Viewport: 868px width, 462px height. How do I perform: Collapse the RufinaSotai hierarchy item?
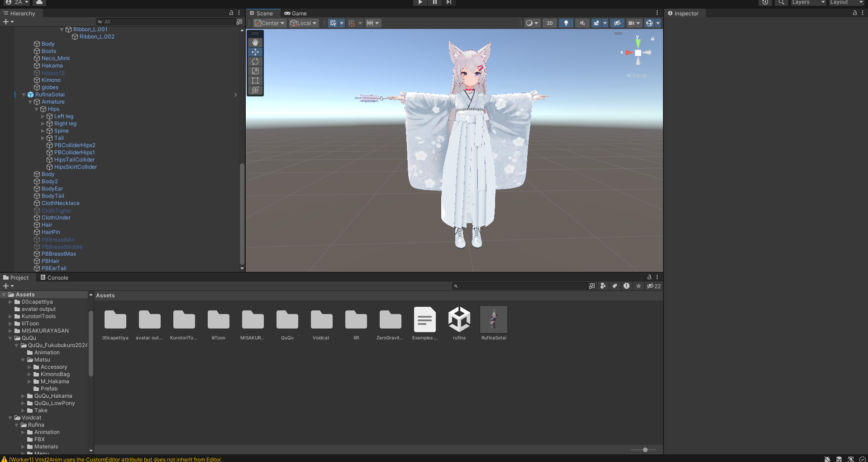pyautogui.click(x=24, y=95)
